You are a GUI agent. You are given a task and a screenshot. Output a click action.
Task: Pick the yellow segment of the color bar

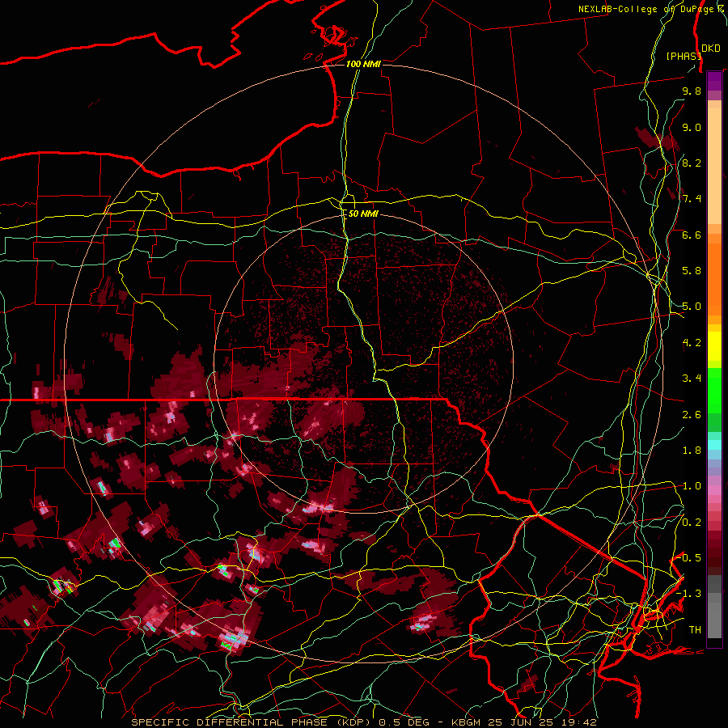pyautogui.click(x=714, y=346)
